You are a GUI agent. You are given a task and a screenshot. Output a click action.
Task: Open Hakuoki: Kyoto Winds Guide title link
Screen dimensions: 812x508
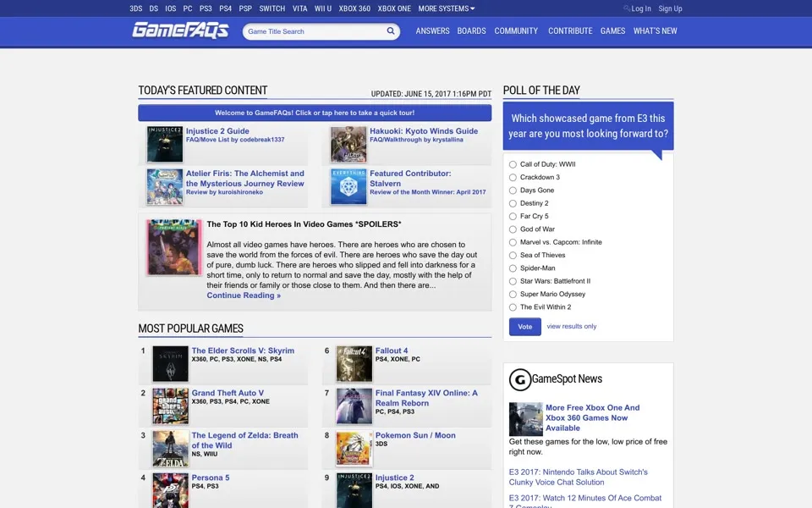click(x=424, y=131)
